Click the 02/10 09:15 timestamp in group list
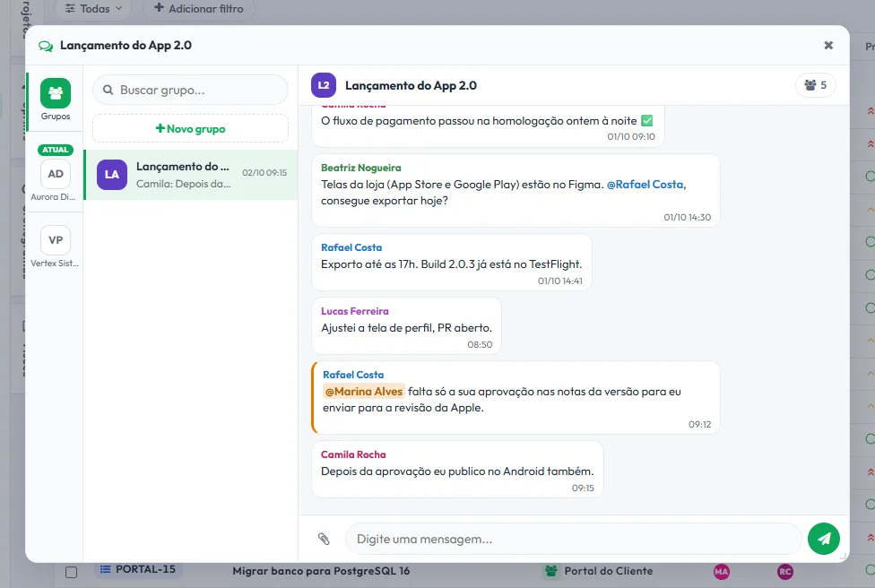The width and height of the screenshot is (875, 588). (264, 173)
